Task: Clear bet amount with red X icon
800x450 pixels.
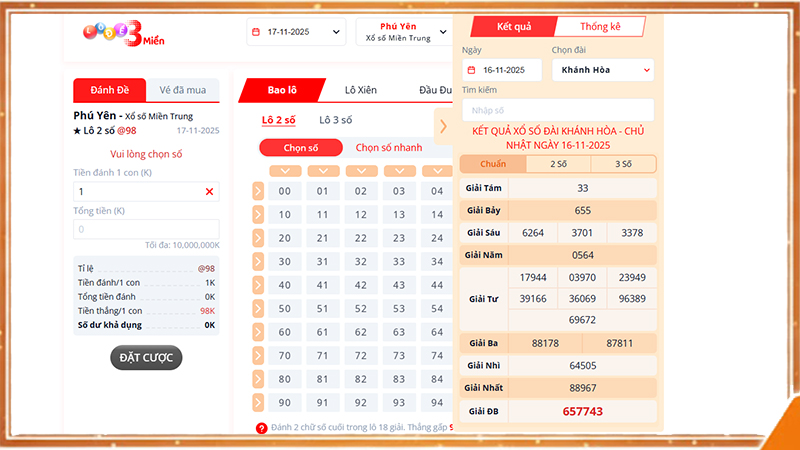Action: [x=209, y=192]
